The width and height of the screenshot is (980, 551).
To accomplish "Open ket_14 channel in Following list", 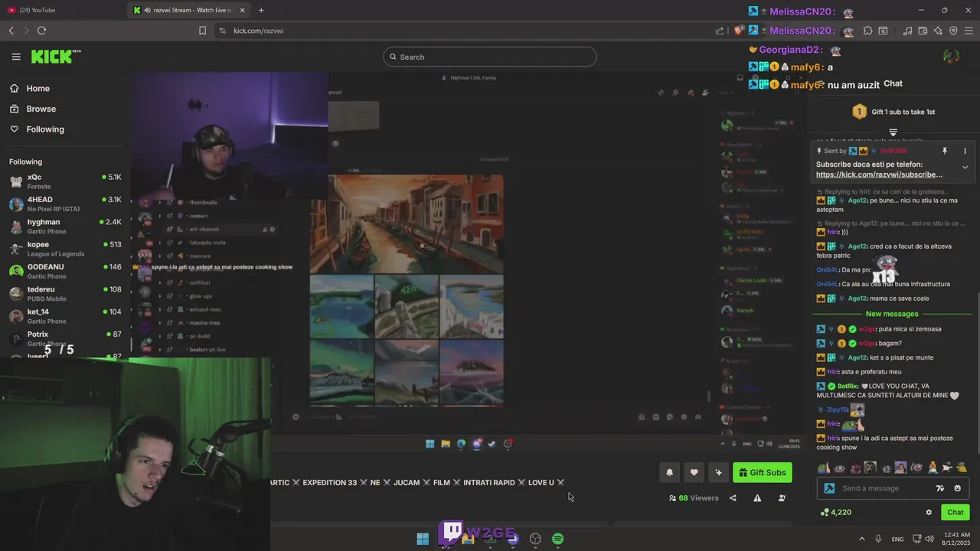I will (65, 316).
